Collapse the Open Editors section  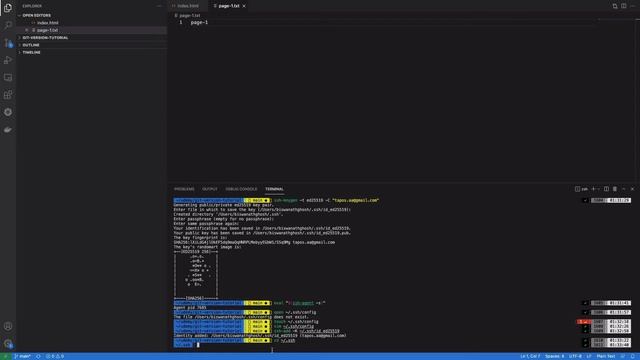tap(37, 16)
